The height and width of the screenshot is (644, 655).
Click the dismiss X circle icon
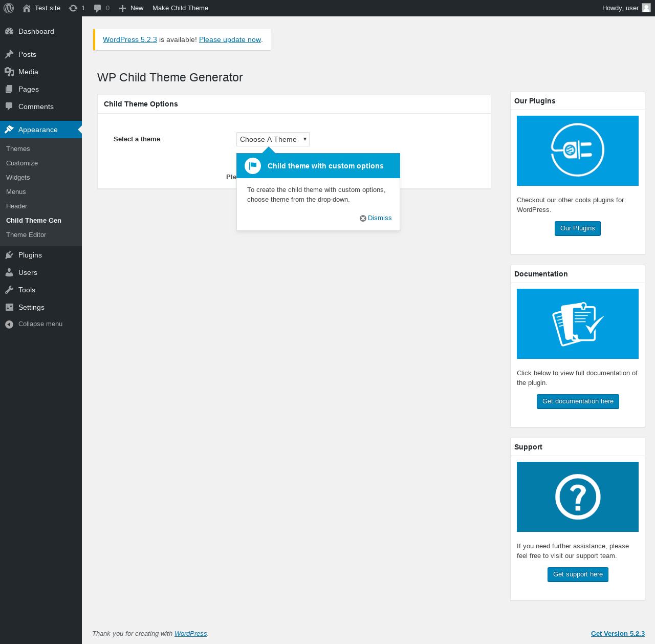coord(363,218)
